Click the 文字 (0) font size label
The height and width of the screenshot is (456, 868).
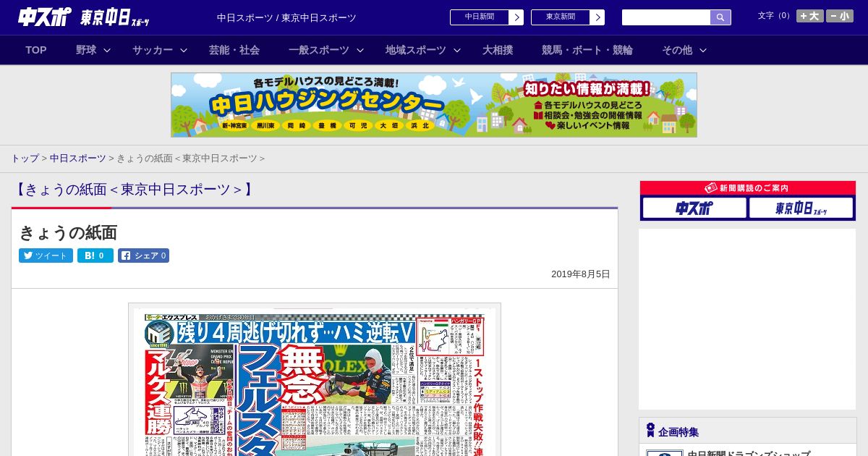[x=775, y=15]
